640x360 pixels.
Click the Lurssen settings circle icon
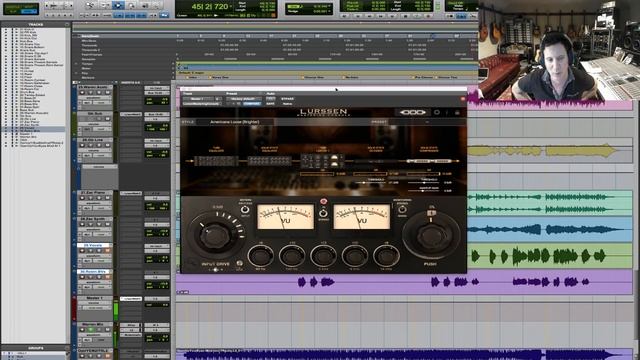coord(437,112)
